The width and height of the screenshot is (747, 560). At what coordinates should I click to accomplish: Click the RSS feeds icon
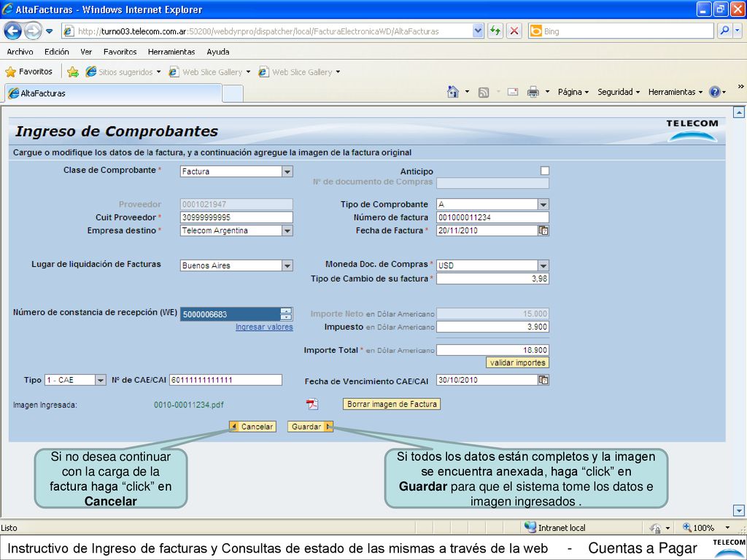(x=484, y=93)
